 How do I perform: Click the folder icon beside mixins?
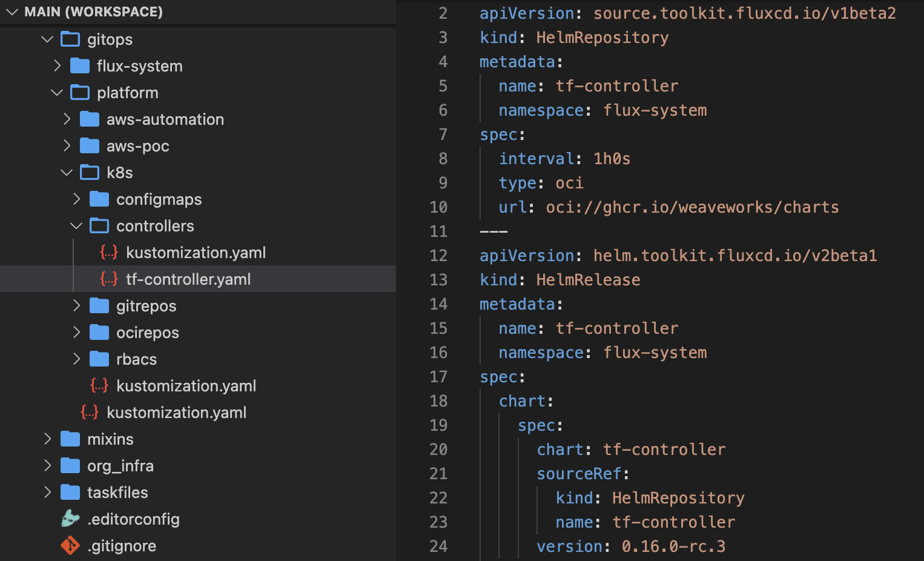(69, 439)
